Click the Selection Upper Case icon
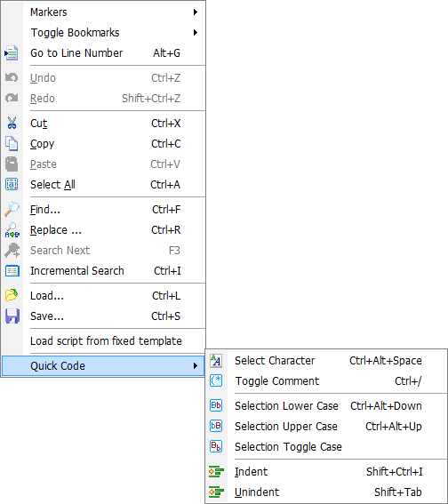The width and height of the screenshot is (448, 504). [x=216, y=426]
